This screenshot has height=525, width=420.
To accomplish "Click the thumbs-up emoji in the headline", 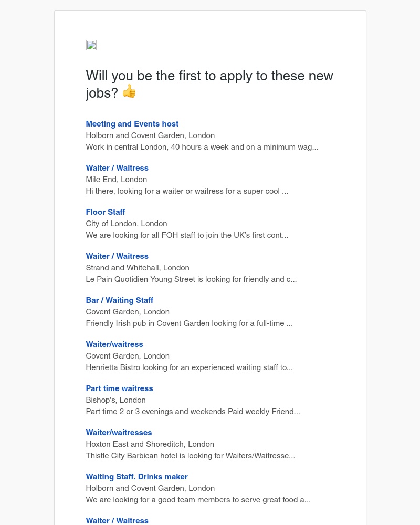I will point(129,91).
